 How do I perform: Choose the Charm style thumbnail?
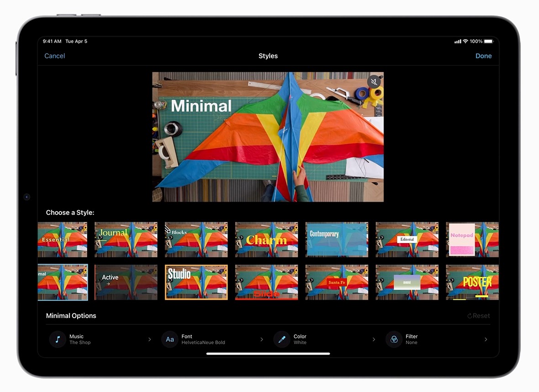coord(266,239)
